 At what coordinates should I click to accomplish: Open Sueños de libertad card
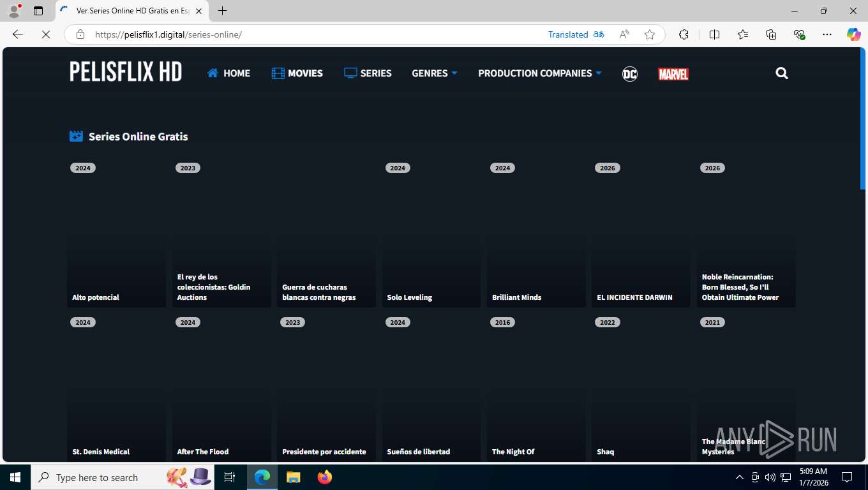431,387
